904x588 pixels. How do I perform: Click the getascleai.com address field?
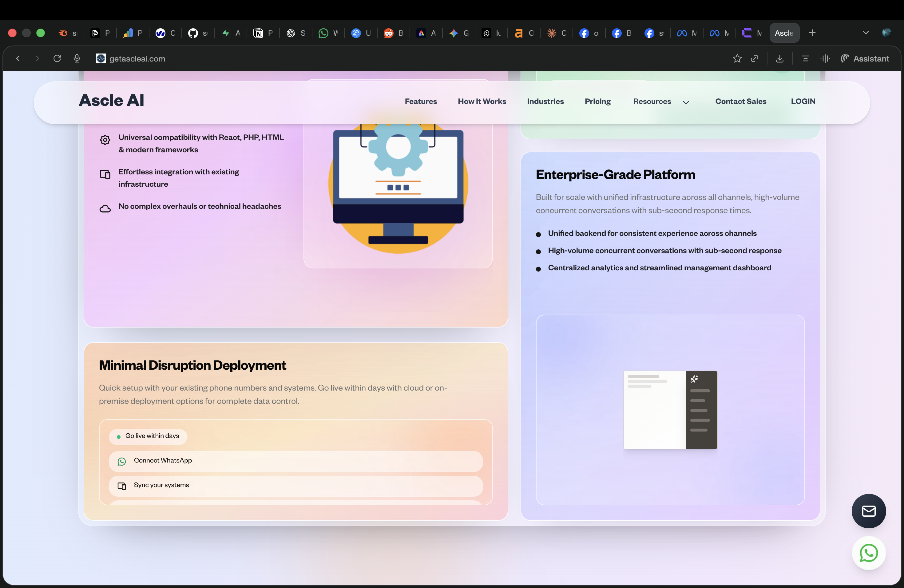coord(137,58)
